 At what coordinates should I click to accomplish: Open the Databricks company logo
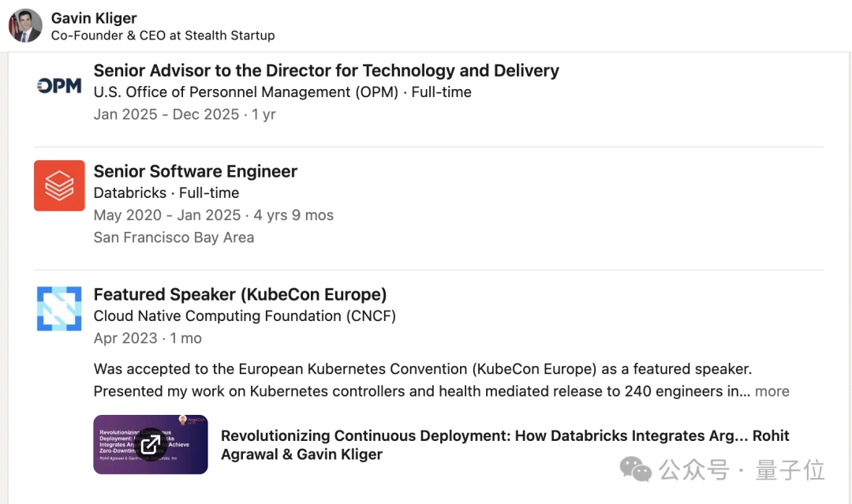pos(59,185)
